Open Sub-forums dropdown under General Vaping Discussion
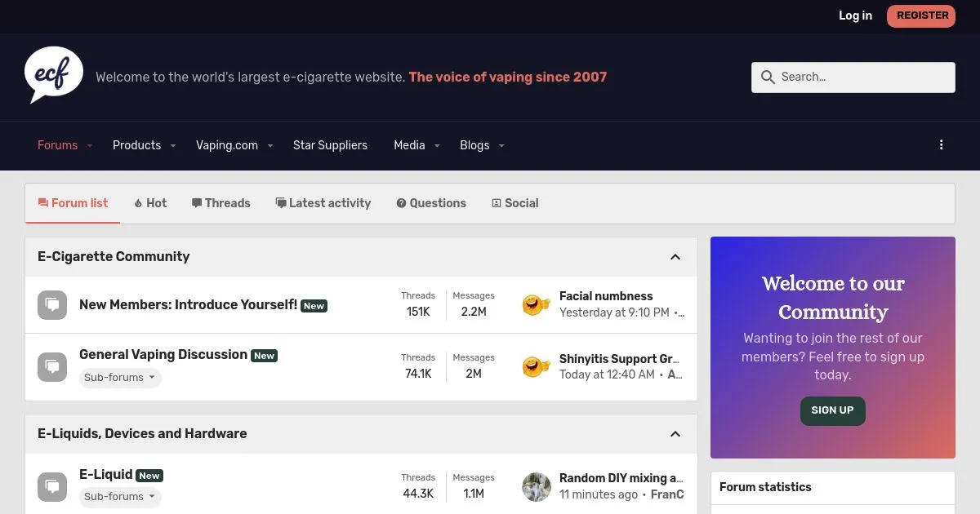The width and height of the screenshot is (980, 514). coord(120,378)
